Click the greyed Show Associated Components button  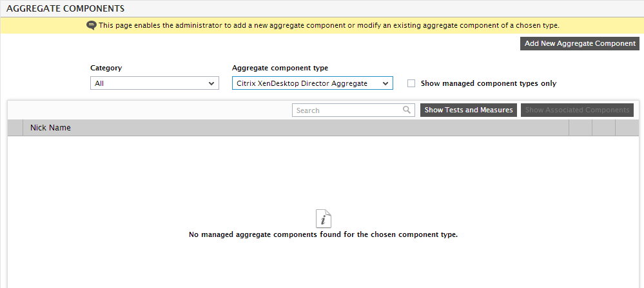577,110
